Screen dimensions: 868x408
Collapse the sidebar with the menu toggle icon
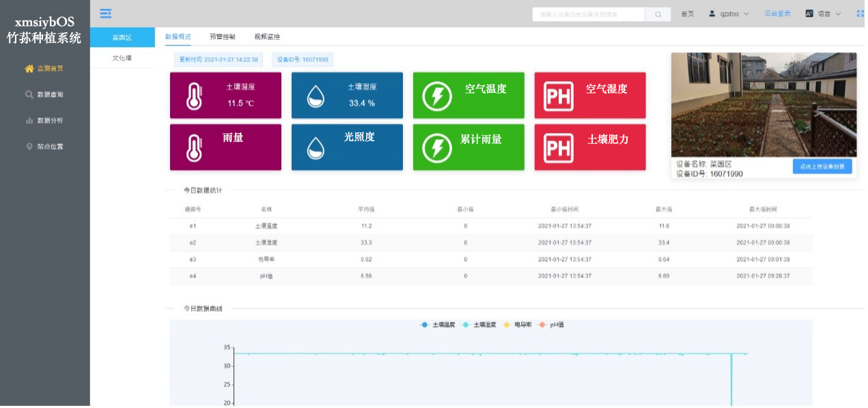point(105,13)
